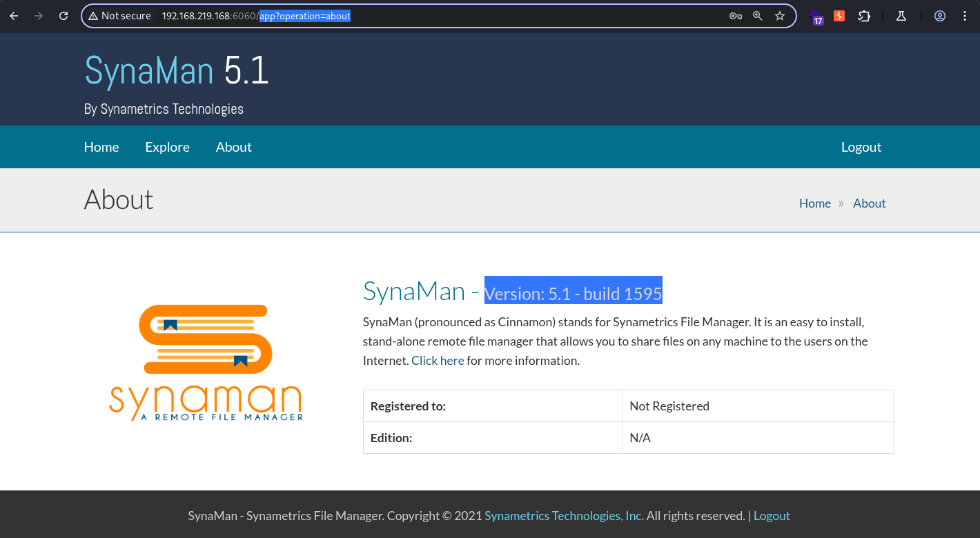This screenshot has height=538, width=980.
Task: Open the Explore navigation menu item
Action: click(167, 147)
